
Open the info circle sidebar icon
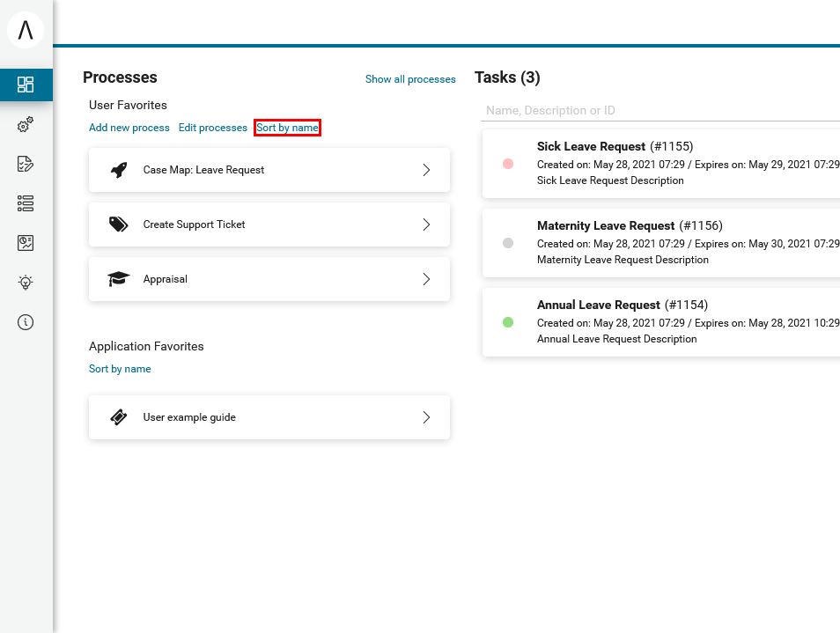(26, 322)
